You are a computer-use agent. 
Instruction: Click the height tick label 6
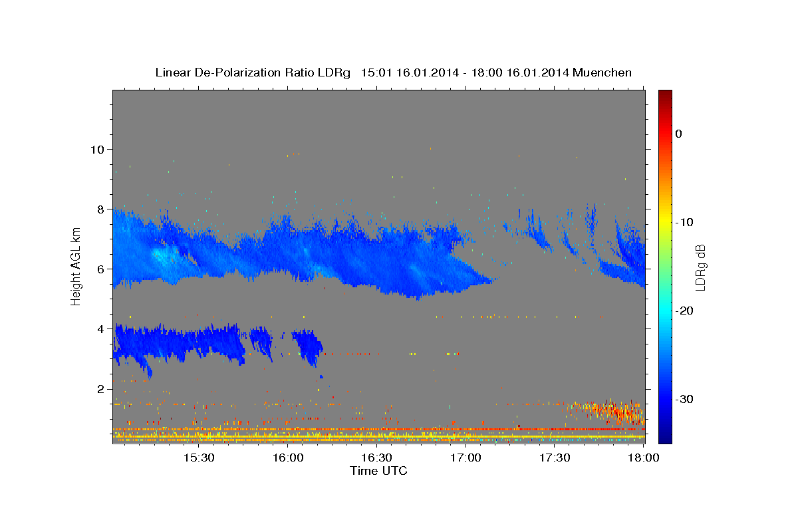pyautogui.click(x=102, y=269)
